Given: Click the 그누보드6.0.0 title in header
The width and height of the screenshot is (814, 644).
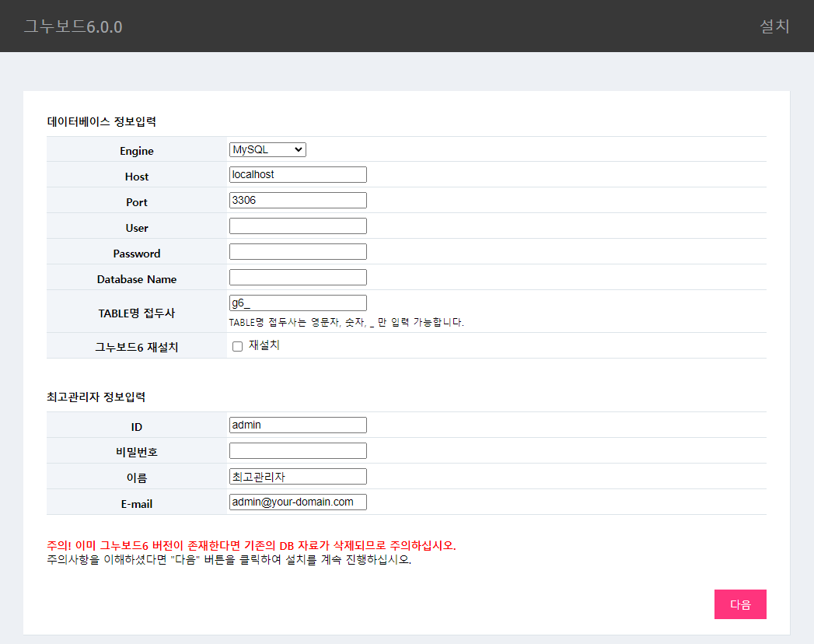Looking at the screenshot, I should point(73,26).
